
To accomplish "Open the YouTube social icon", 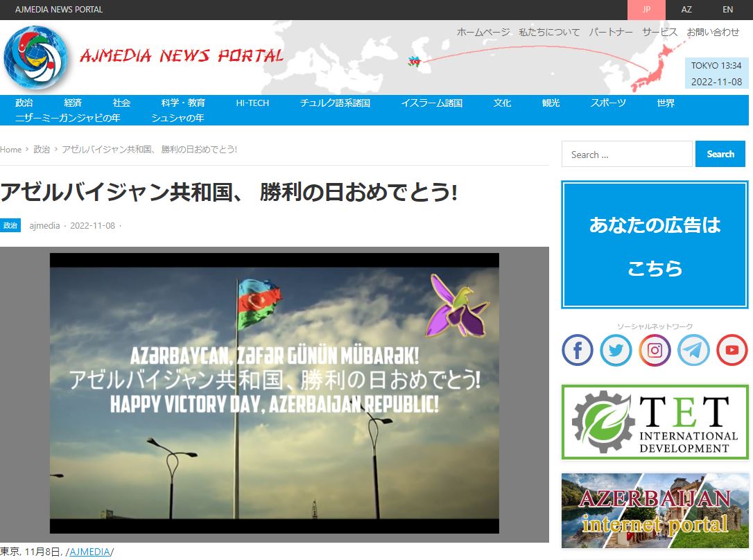I will [732, 350].
